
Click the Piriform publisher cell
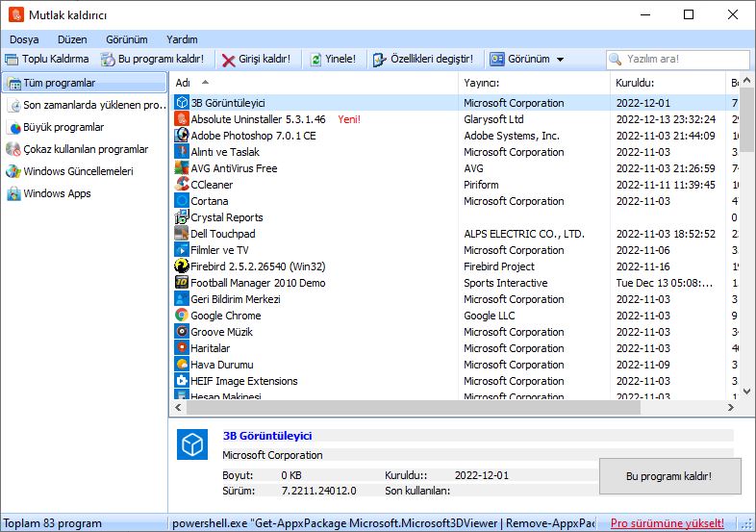481,185
